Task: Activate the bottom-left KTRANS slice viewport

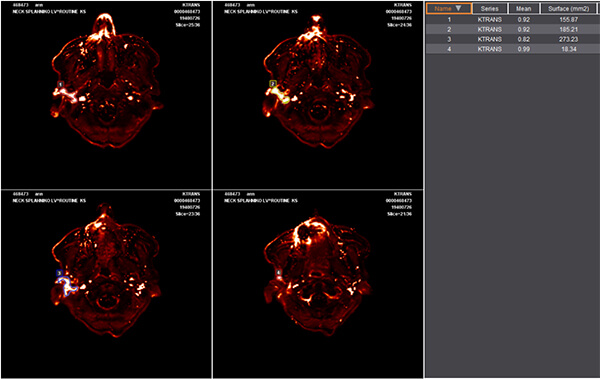Action: pos(106,284)
